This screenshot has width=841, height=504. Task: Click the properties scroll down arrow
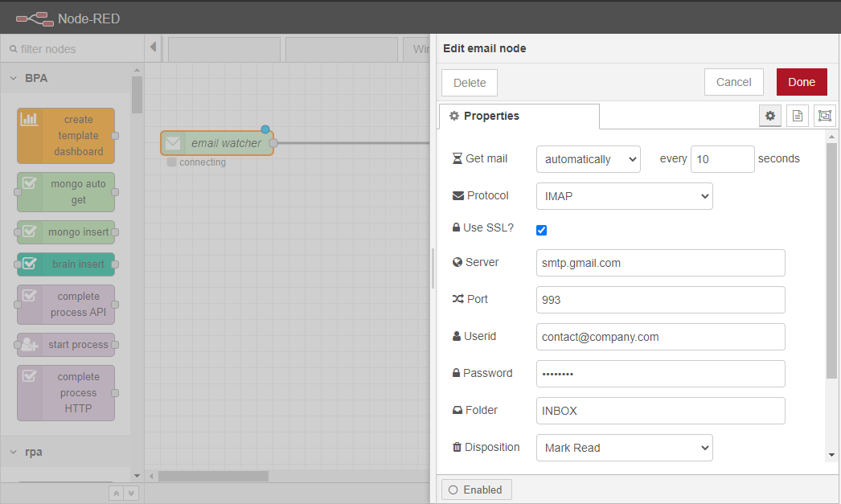tap(832, 455)
